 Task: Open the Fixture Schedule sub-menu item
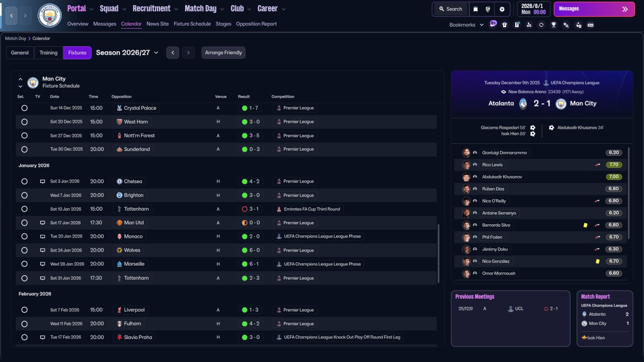(192, 24)
